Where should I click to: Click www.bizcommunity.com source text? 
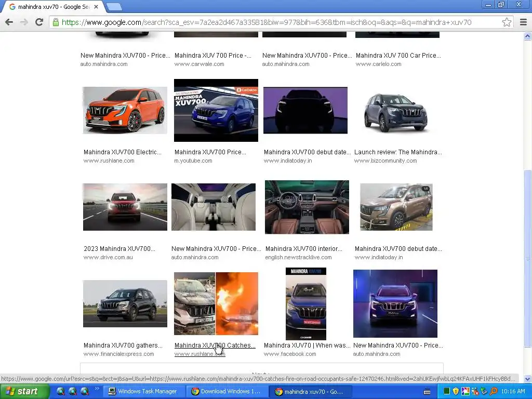tap(385, 161)
